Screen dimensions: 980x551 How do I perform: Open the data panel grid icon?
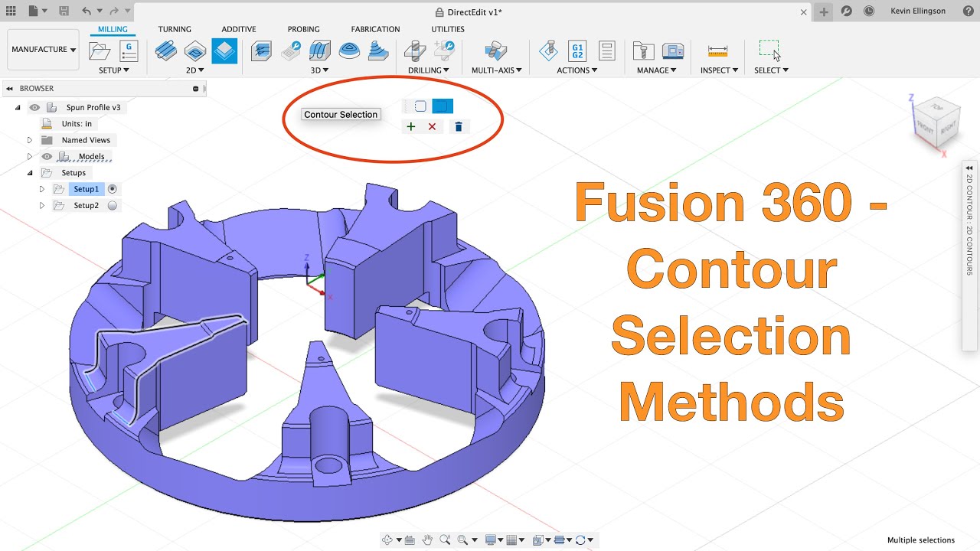pos(11,11)
